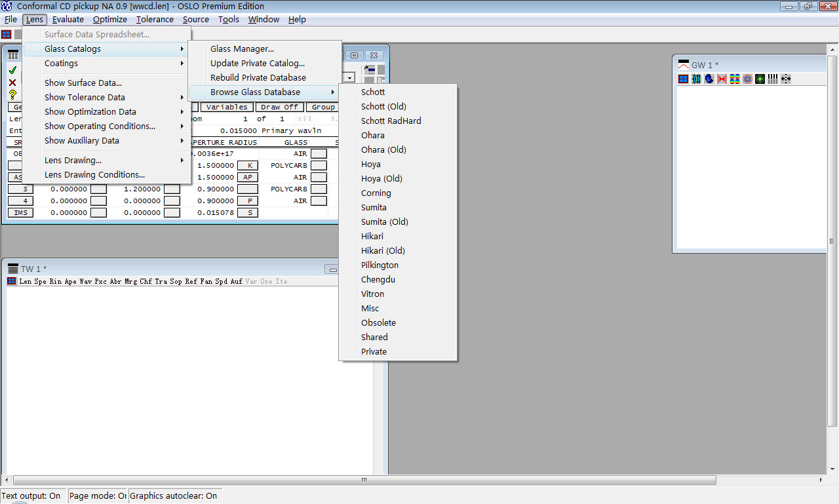Click the Len command in TW 1 toolbar
The image size is (839, 504).
(25, 282)
